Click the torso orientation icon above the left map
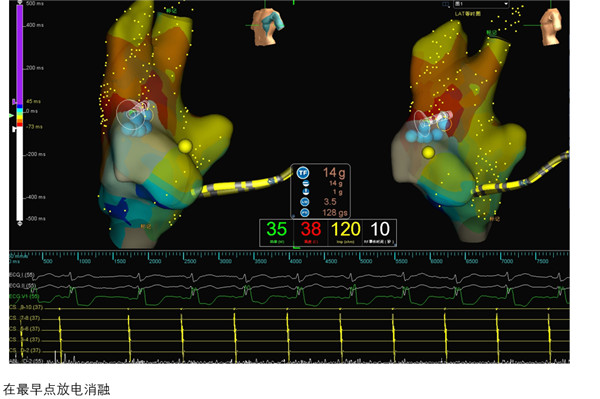The image size is (600, 399). (x=268, y=26)
